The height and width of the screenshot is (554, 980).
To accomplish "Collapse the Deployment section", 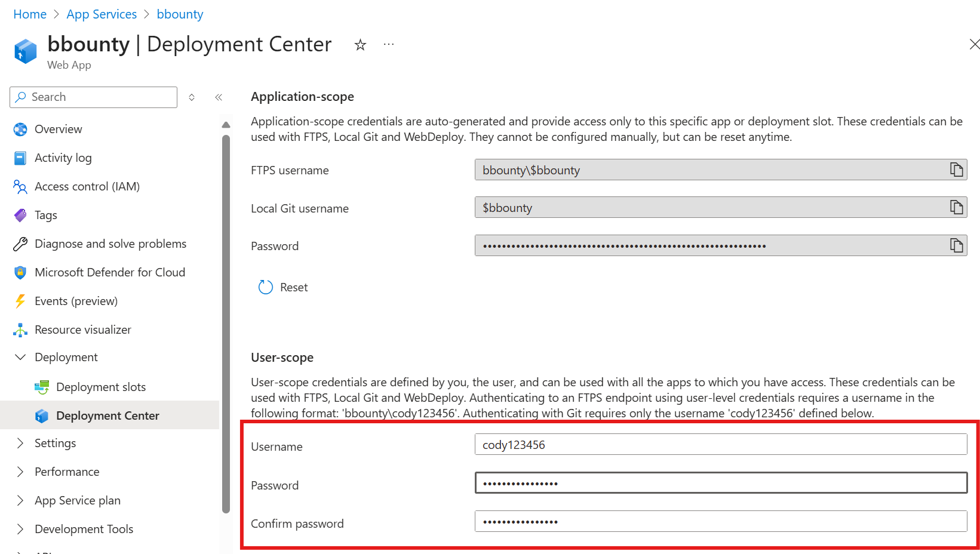I will point(20,357).
